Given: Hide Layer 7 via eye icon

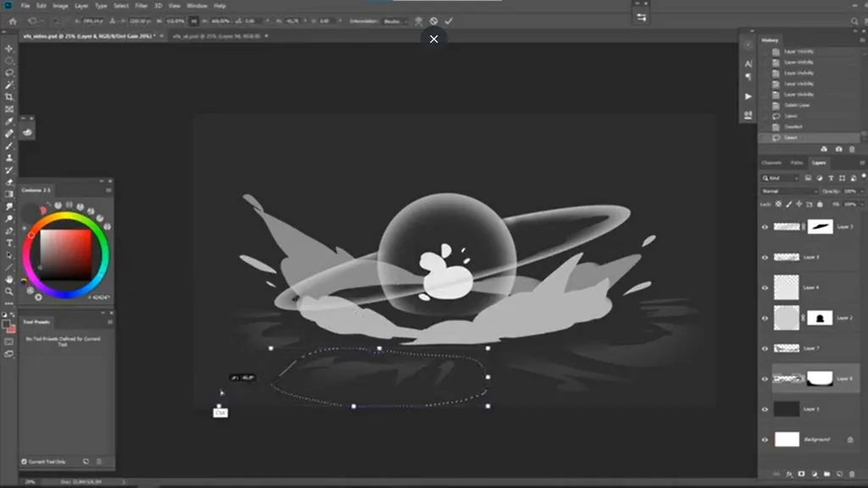Looking at the screenshot, I should tap(765, 348).
